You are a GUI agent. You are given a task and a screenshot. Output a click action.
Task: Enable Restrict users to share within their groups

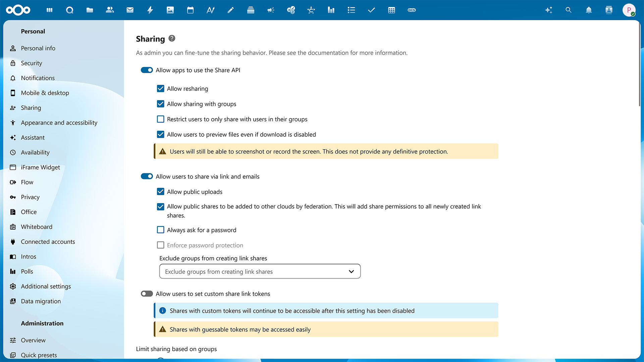pos(160,119)
